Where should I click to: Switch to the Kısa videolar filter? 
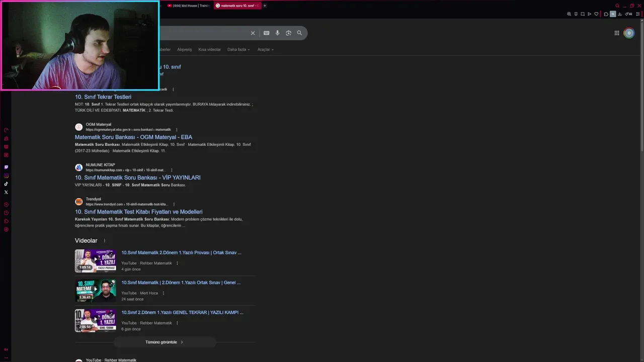[x=209, y=49]
